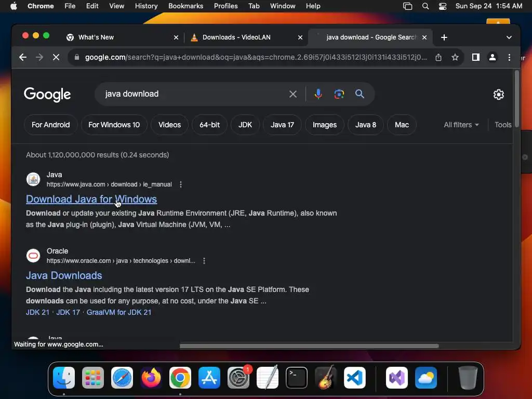Viewport: 532px width, 399px height.
Task: Open System Settings from the dock
Action: click(238, 378)
